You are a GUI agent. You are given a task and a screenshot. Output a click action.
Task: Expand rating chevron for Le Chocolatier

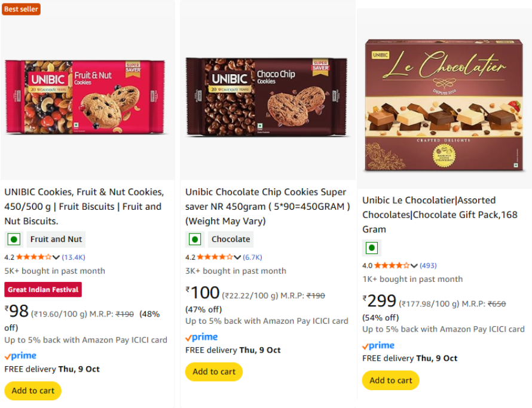pos(414,266)
